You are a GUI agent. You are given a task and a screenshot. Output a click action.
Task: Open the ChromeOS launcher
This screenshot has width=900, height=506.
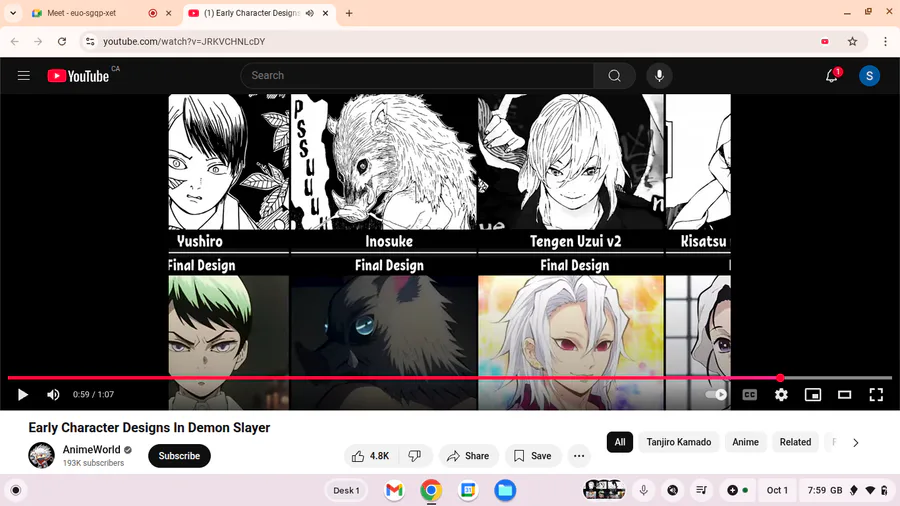(15, 491)
